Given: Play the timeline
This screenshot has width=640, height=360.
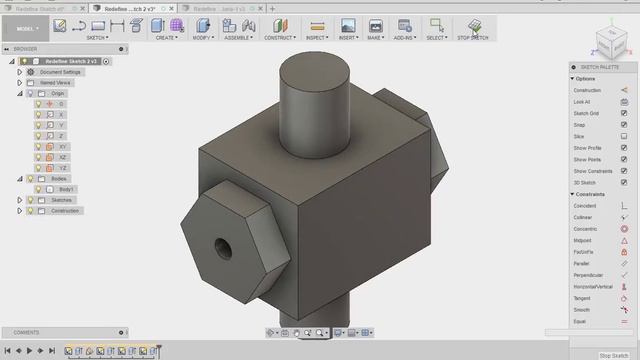Looking at the screenshot, I should pyautogui.click(x=29, y=351).
